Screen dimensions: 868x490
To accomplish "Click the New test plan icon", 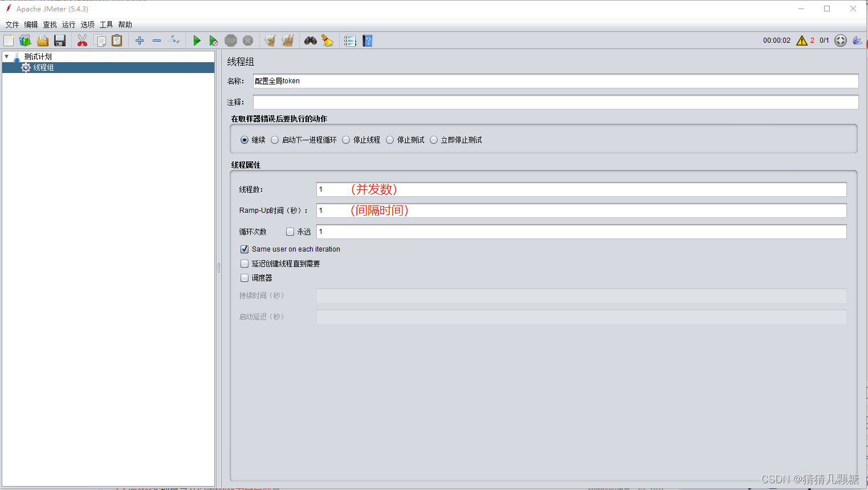I will pyautogui.click(x=9, y=41).
